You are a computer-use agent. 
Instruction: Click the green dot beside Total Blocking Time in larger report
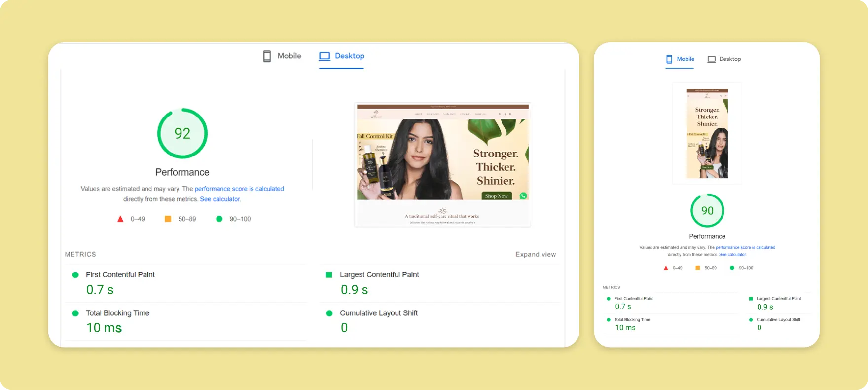click(x=75, y=313)
